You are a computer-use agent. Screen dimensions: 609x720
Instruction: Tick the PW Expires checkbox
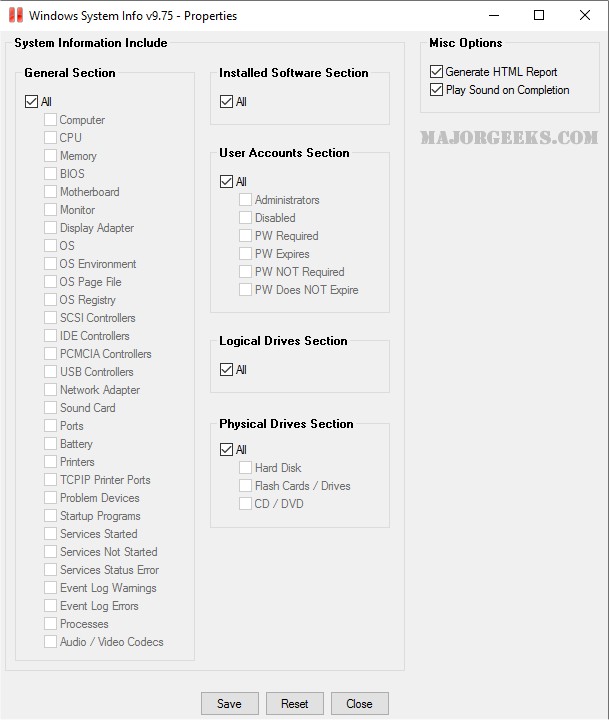click(x=245, y=254)
